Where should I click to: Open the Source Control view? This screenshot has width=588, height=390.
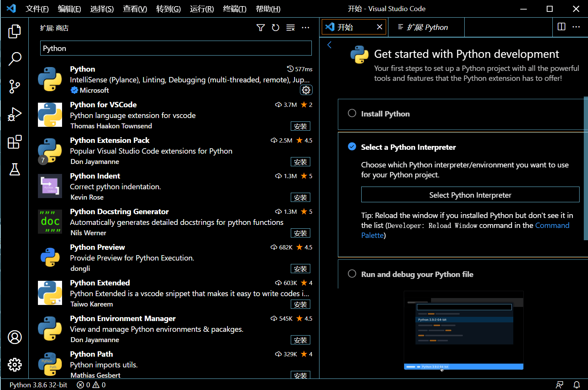click(15, 86)
